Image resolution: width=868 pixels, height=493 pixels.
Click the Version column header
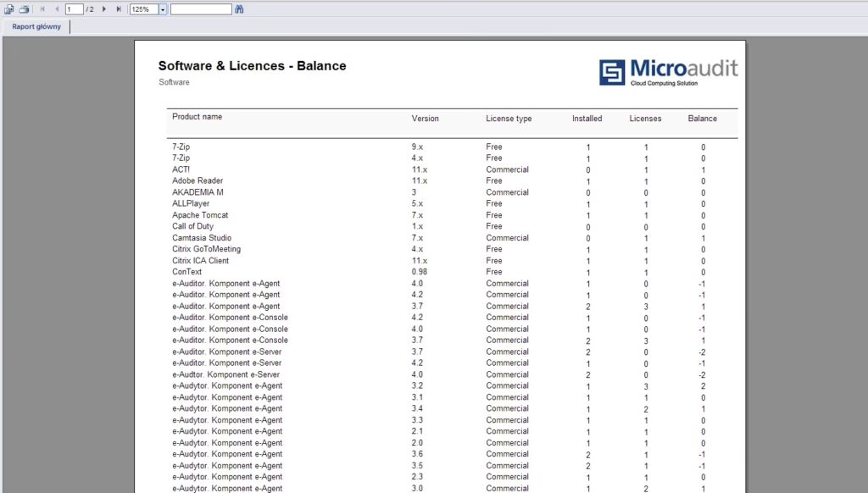tap(425, 119)
